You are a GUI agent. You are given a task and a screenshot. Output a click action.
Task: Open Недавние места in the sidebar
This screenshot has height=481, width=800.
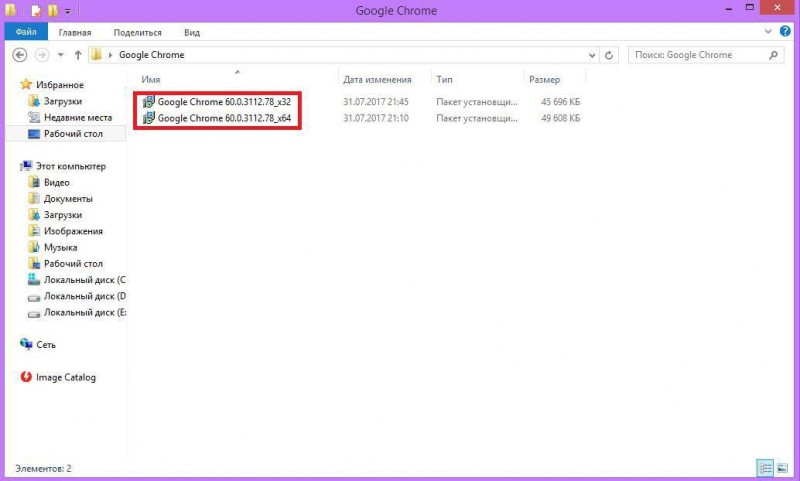pyautogui.click(x=78, y=117)
